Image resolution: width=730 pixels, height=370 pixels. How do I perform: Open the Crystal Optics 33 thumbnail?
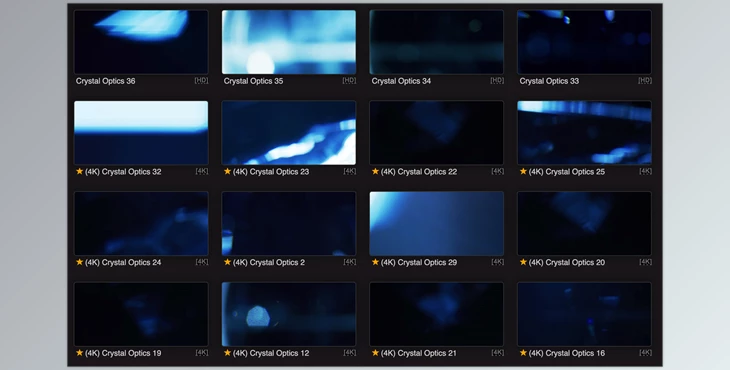coord(584,42)
